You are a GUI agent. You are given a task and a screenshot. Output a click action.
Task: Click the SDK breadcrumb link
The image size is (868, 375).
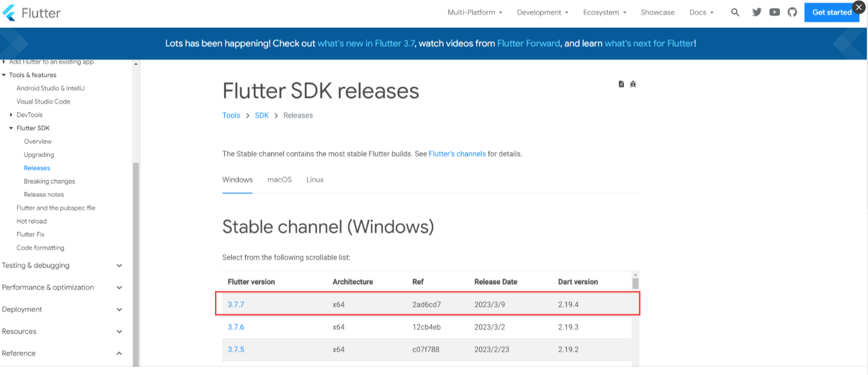pyautogui.click(x=262, y=115)
